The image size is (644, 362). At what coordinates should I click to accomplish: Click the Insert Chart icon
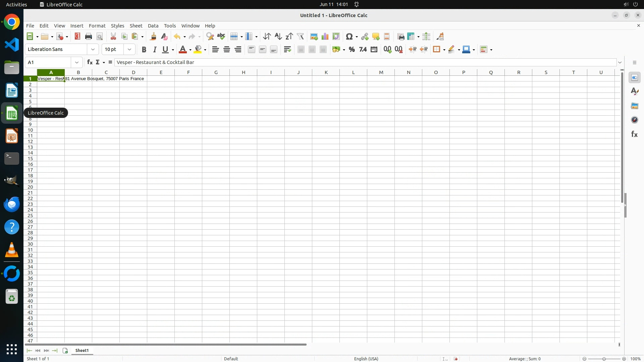[325, 37]
